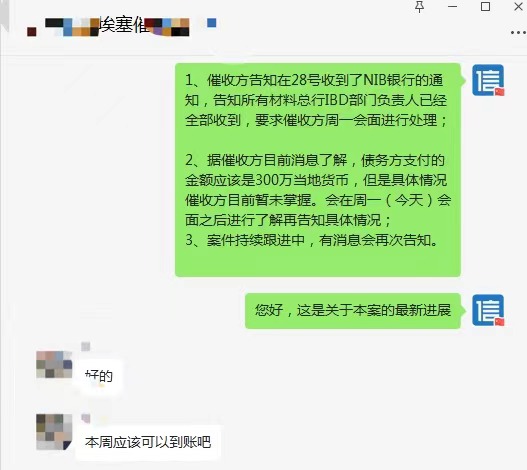Click point 3 line 案件持续跟进中
The width and height of the screenshot is (527, 470).
coord(311,240)
